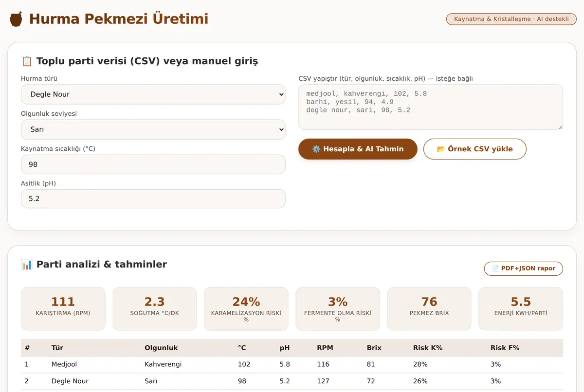Select the Pekmez Brix 76 card

tap(429, 309)
